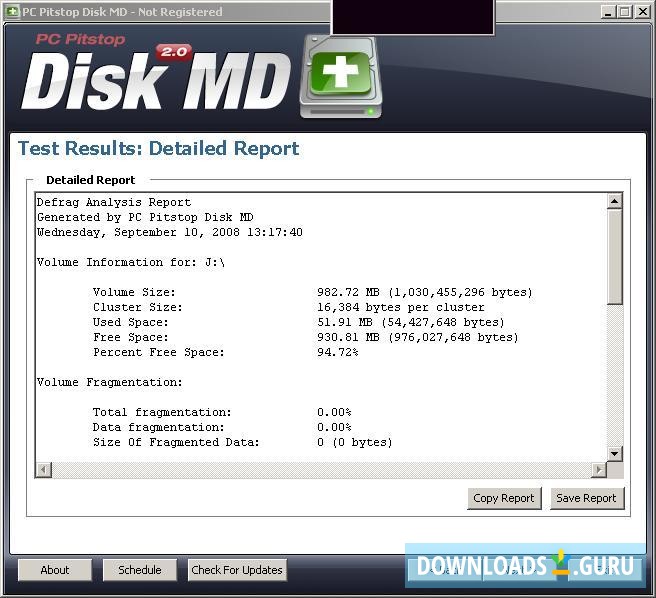The width and height of the screenshot is (656, 598).
Task: Click 'Volume Information for: J:\' line
Action: pyautogui.click(x=131, y=262)
